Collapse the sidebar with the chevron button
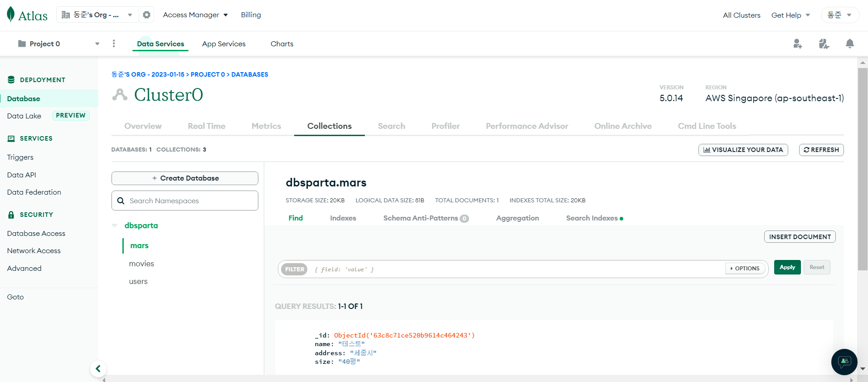This screenshot has width=868, height=382. pos(98,369)
